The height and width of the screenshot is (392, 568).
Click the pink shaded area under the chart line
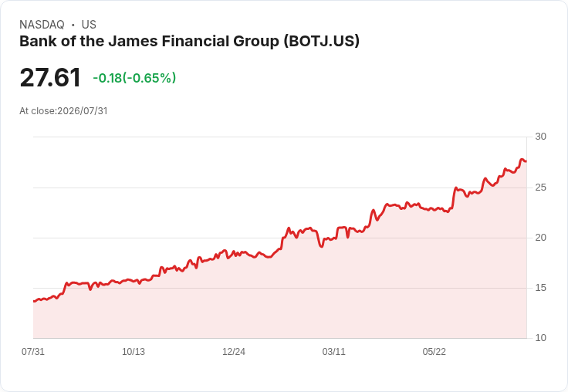coord(279,301)
